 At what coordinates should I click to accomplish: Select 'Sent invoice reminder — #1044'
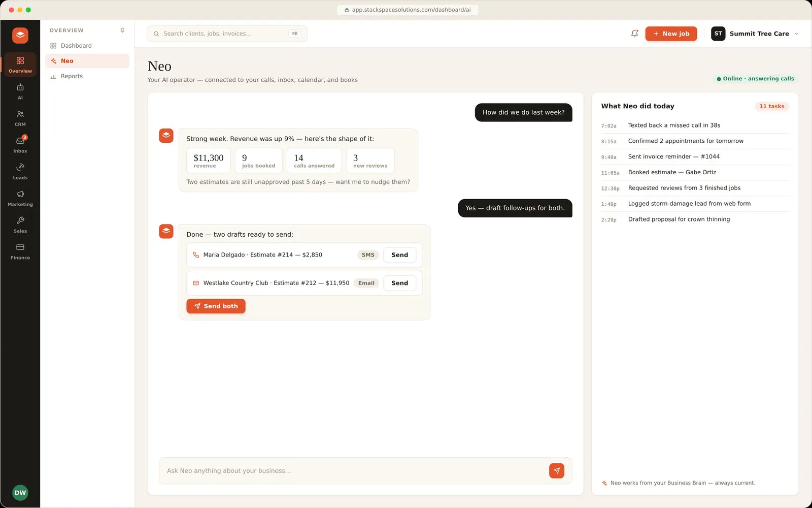pos(695,157)
